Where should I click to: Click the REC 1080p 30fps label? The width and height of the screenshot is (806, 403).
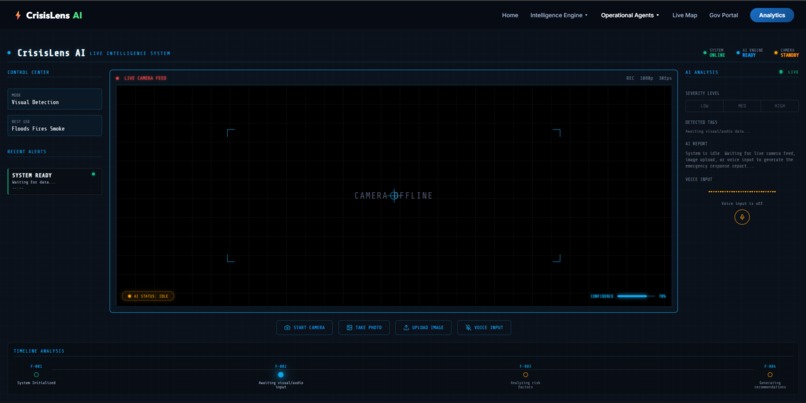coord(649,78)
